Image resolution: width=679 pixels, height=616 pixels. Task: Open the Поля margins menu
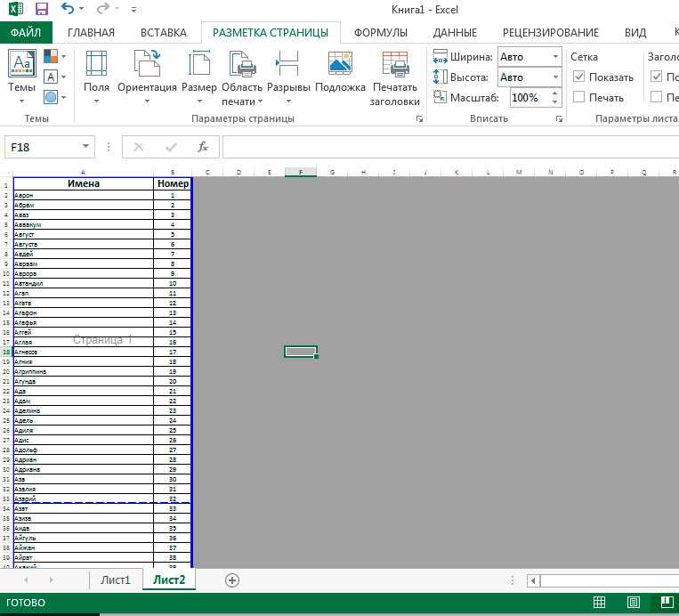coord(96,77)
